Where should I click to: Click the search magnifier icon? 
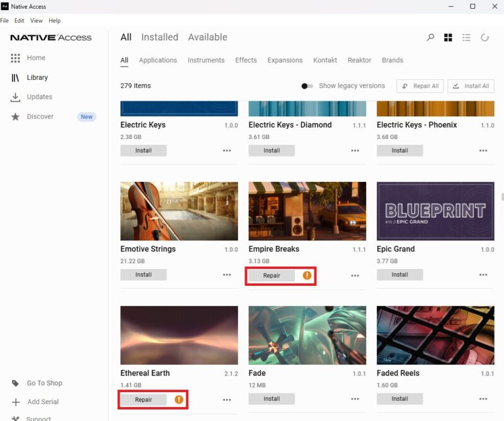pyautogui.click(x=430, y=38)
